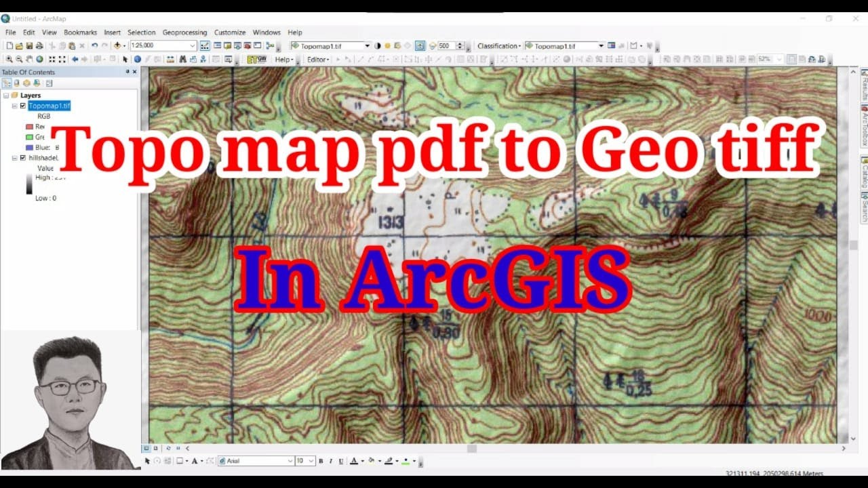
Task: Open Image Analysis layer dropdown Topomap1.tif
Action: [368, 46]
